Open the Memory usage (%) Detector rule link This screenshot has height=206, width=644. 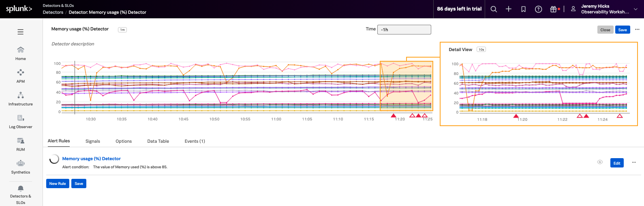[91, 159]
